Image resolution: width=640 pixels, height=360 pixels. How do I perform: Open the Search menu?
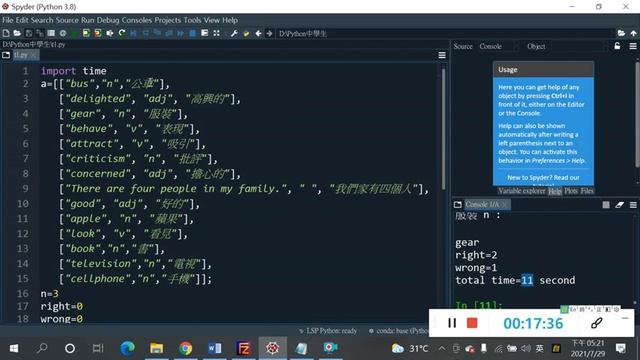coord(42,20)
